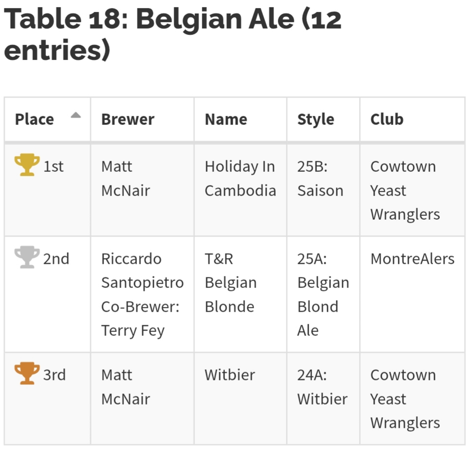Click Cowtown Yeast Wranglers in 3rd place row
Screen dimensions: 476x468
click(x=405, y=399)
